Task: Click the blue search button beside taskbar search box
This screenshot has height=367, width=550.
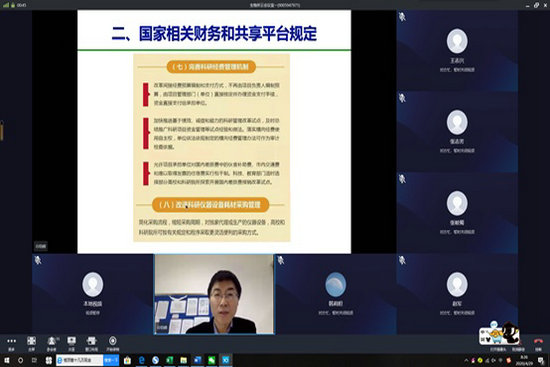Action: click(x=111, y=360)
